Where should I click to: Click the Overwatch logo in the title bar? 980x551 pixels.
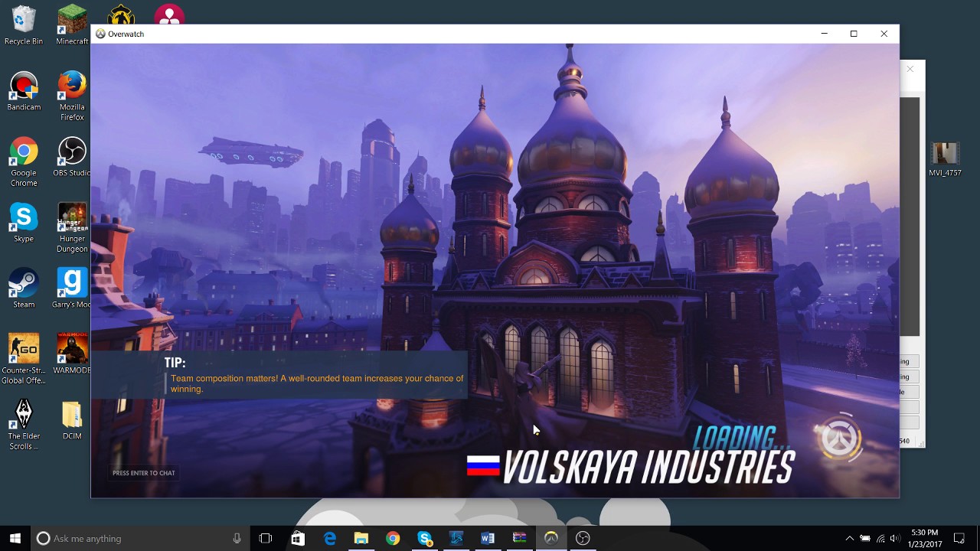pyautogui.click(x=100, y=34)
